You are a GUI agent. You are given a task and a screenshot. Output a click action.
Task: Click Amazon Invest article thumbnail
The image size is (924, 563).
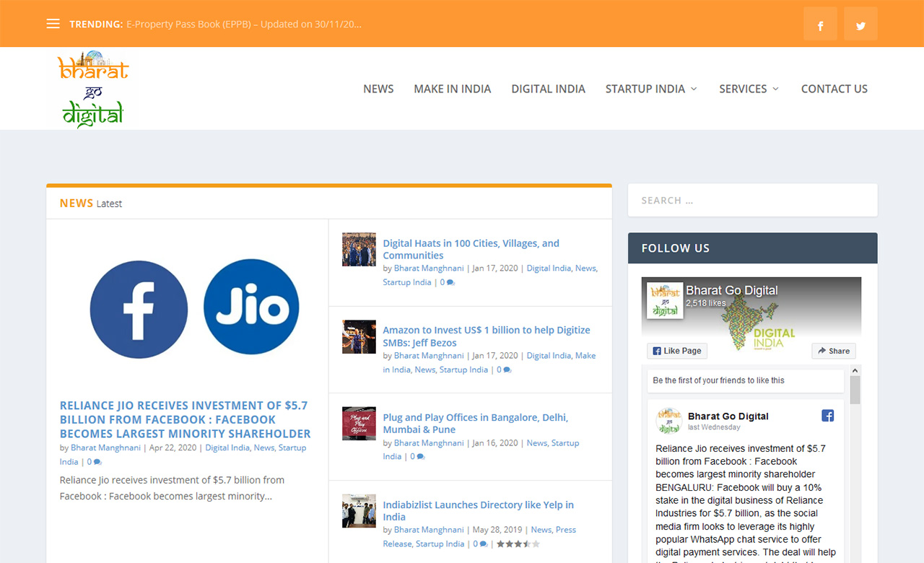pos(359,336)
